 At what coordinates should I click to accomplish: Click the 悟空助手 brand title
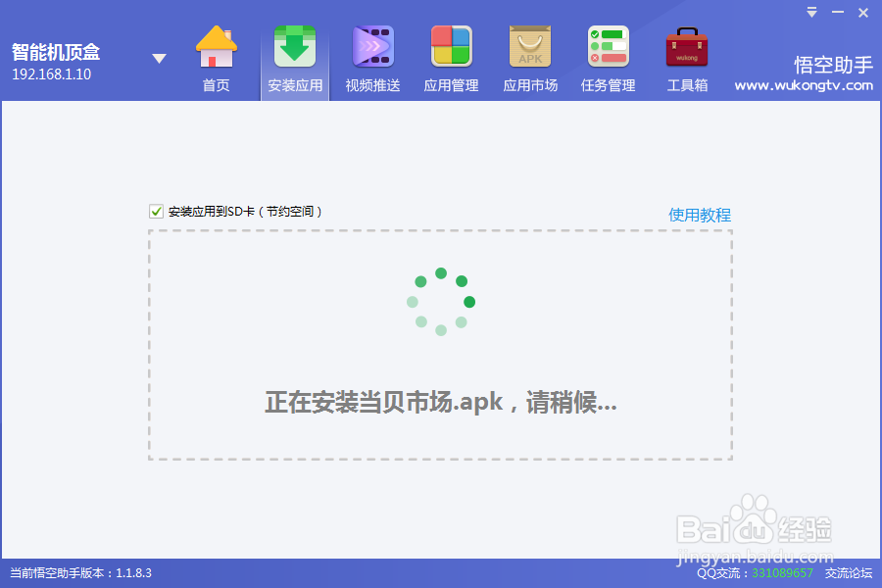click(x=833, y=66)
